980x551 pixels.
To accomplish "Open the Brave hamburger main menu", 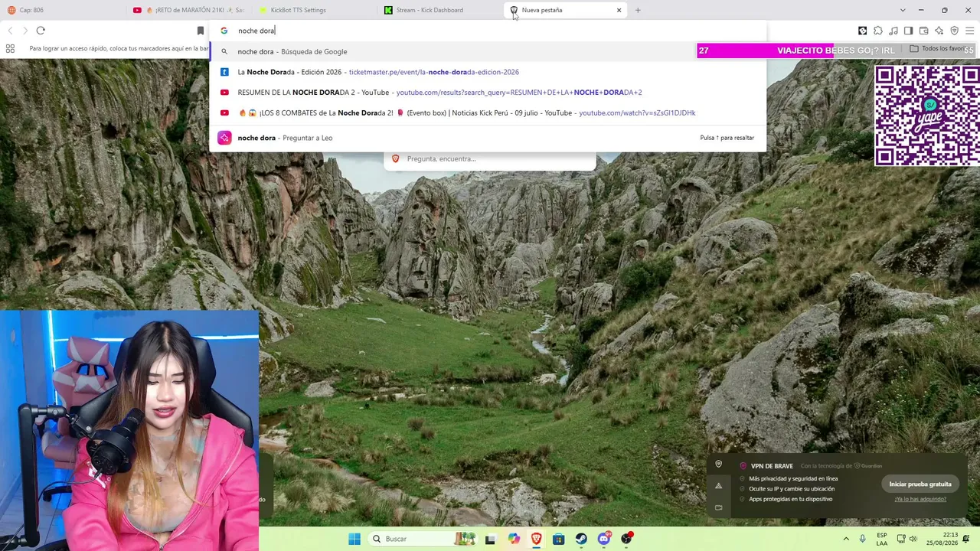I will coord(970,31).
